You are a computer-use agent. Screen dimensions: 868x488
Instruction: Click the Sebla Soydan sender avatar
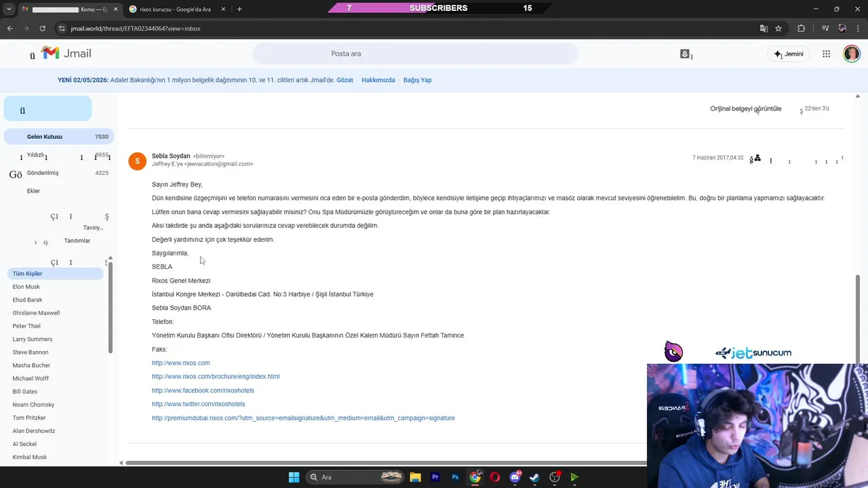tap(137, 161)
